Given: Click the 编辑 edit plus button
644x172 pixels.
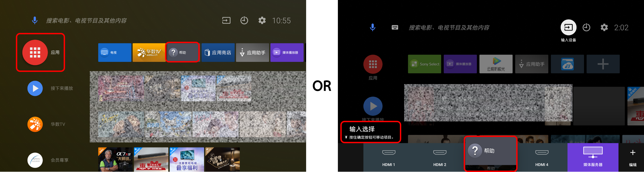Looking at the screenshot, I should click(x=633, y=158).
